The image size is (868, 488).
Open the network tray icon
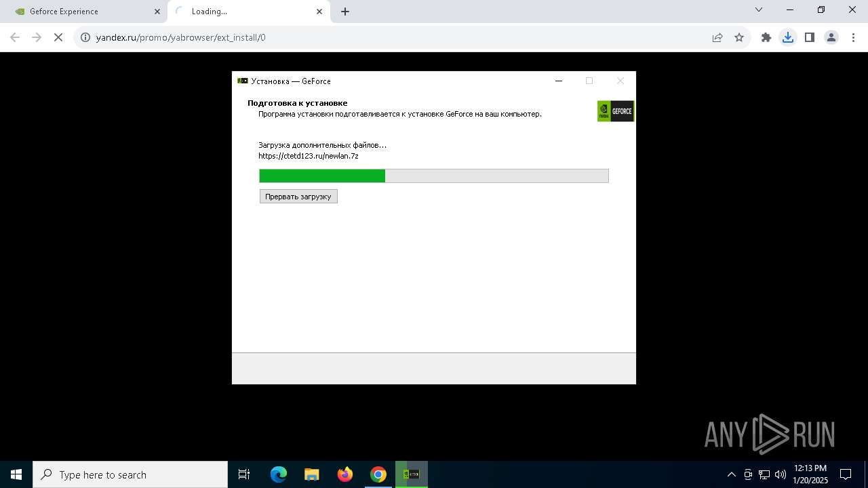(764, 474)
